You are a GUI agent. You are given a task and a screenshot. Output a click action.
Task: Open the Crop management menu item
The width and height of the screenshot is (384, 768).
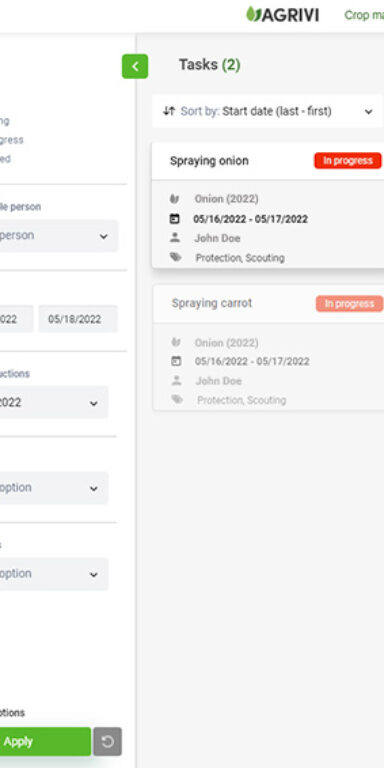tap(364, 15)
